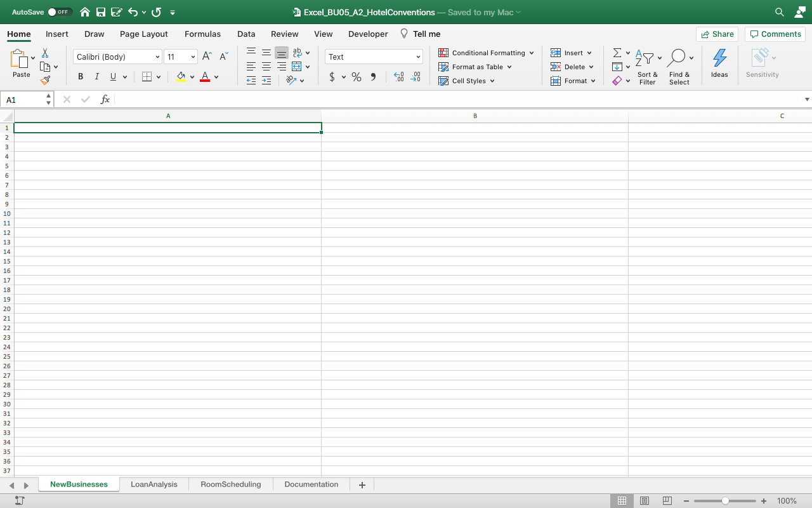
Task: Open the font name combo box
Action: click(118, 57)
